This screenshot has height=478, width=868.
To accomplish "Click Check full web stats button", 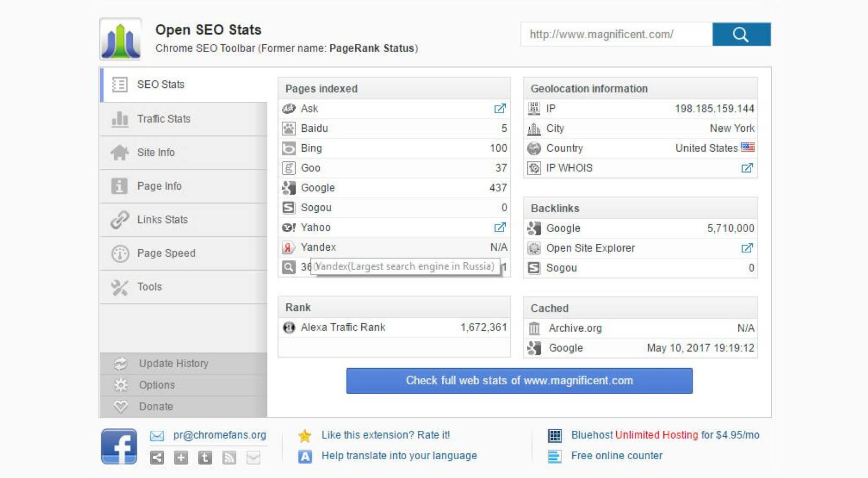I will [519, 380].
